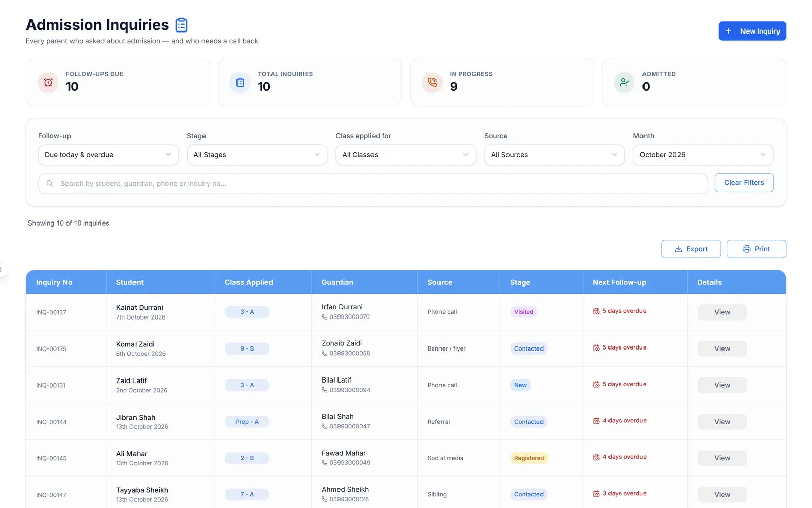The height and width of the screenshot is (508, 812).
Task: Click the Registered stage badge
Action: tap(529, 458)
